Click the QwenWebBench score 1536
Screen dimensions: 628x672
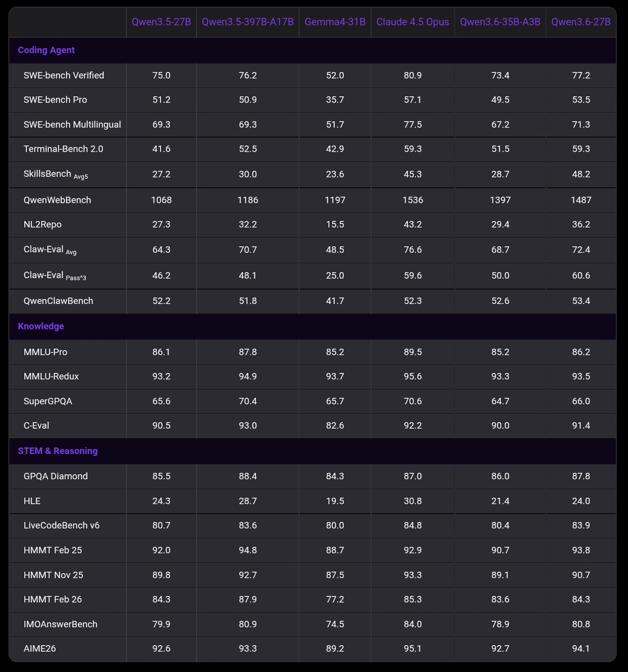413,200
